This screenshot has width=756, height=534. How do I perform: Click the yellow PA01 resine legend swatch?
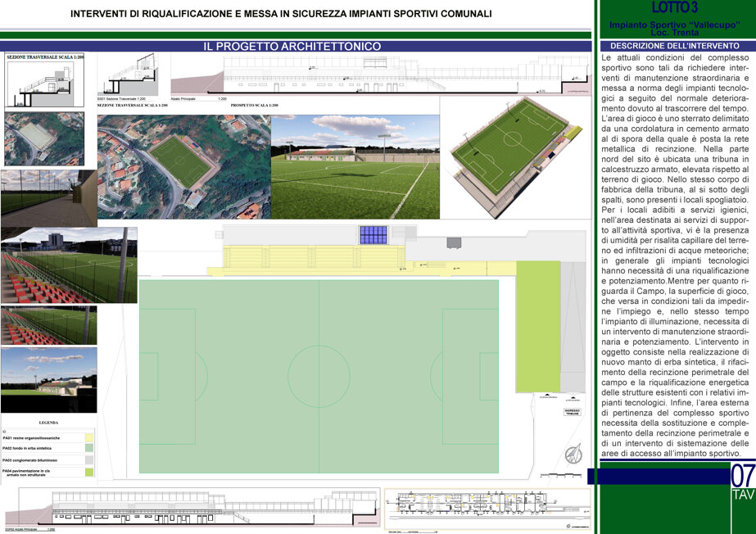(89, 437)
